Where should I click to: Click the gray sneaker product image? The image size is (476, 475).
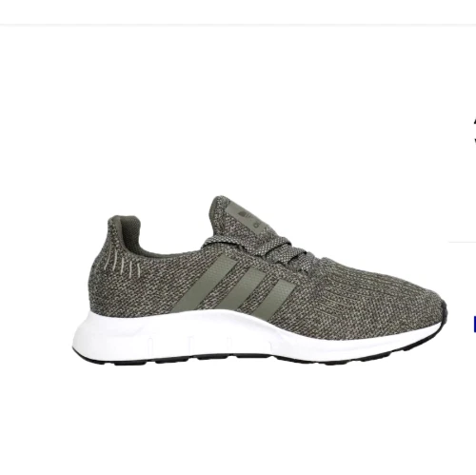coord(260,281)
